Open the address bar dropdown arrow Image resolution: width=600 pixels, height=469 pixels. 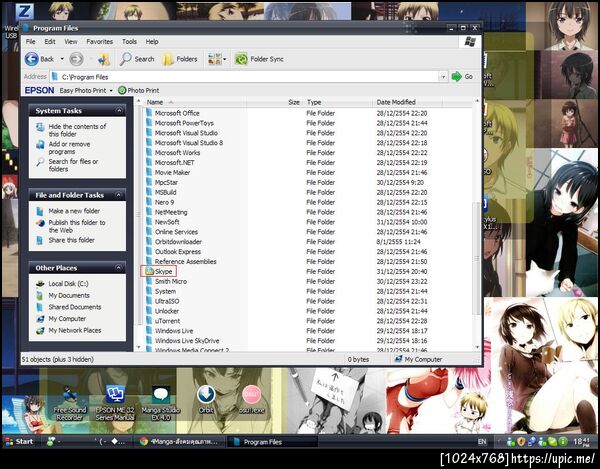tap(443, 77)
